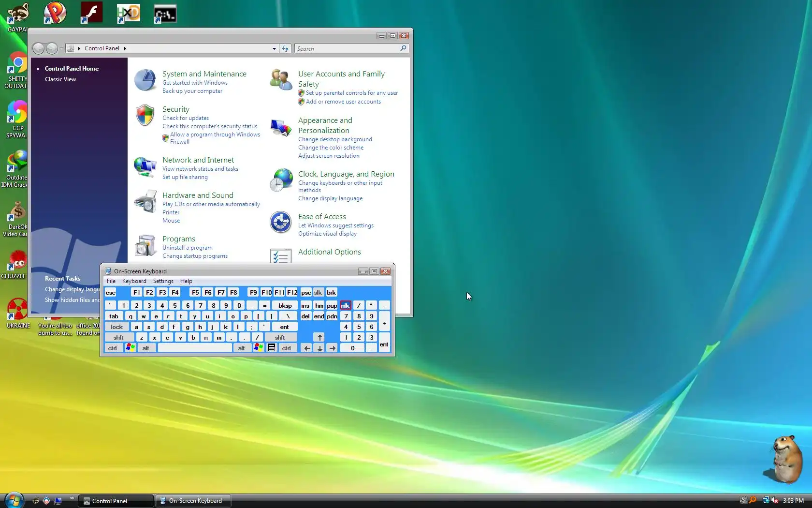Click the space bar on the keyboard
The width and height of the screenshot is (812, 508).
195,348
